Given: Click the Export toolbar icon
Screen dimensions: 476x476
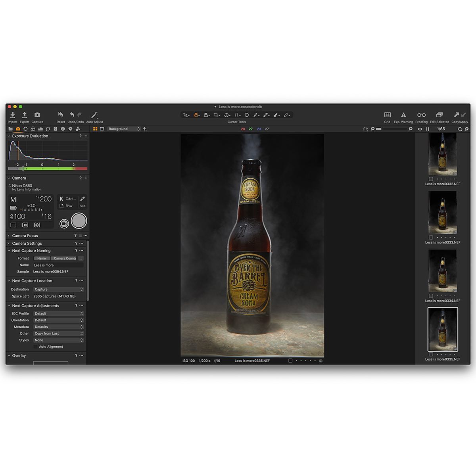Looking at the screenshot, I should (x=24, y=115).
